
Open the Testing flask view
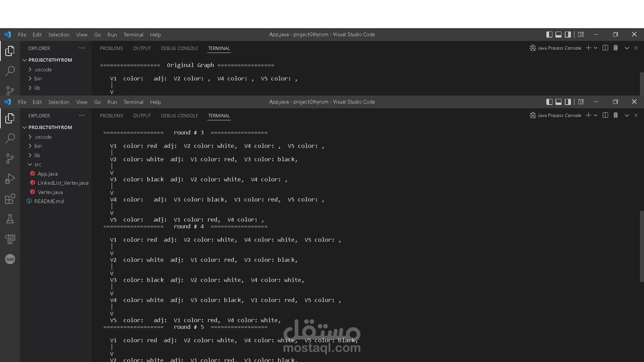click(x=10, y=219)
